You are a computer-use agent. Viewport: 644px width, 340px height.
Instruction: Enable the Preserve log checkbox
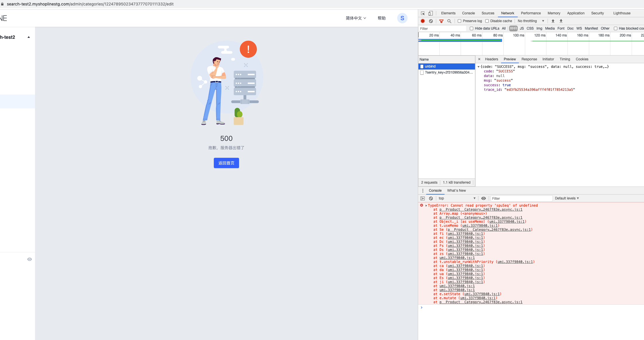pyautogui.click(x=459, y=21)
